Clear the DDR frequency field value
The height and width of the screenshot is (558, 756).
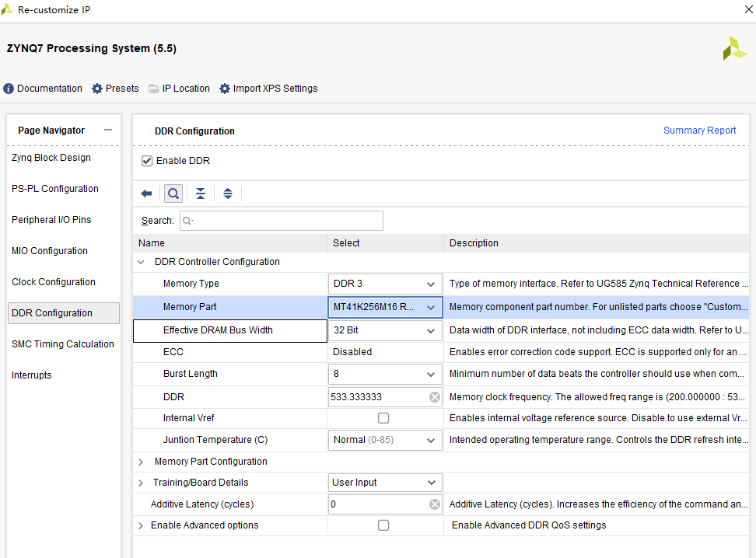[x=435, y=397]
